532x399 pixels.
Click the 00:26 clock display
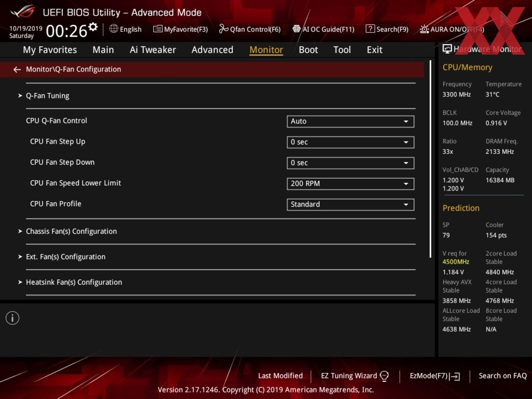click(x=66, y=31)
